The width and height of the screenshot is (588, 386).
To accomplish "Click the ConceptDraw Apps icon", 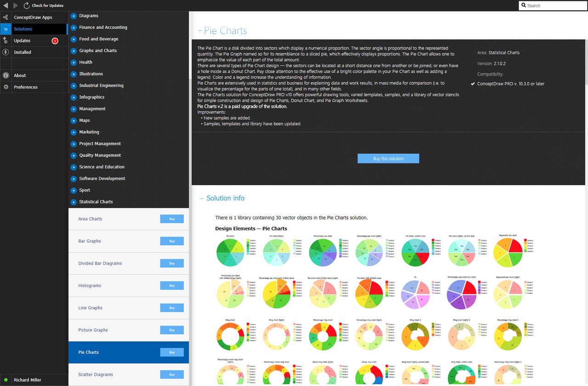I will click(x=6, y=17).
